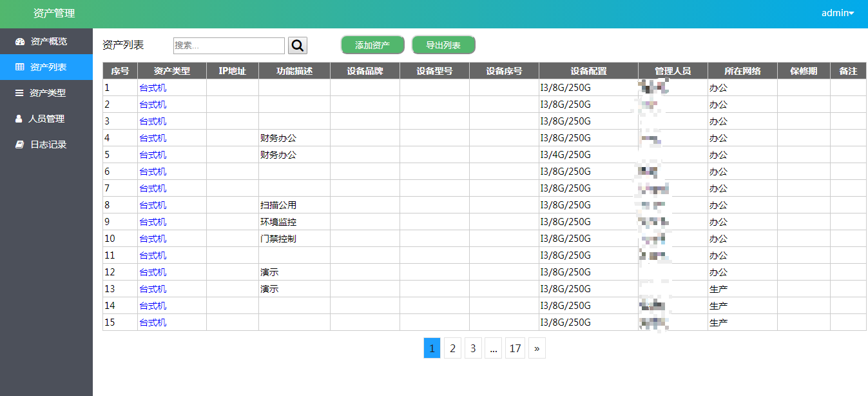Open 人员管理 sidebar item
Image resolution: width=868 pixels, height=396 pixels.
click(x=46, y=119)
